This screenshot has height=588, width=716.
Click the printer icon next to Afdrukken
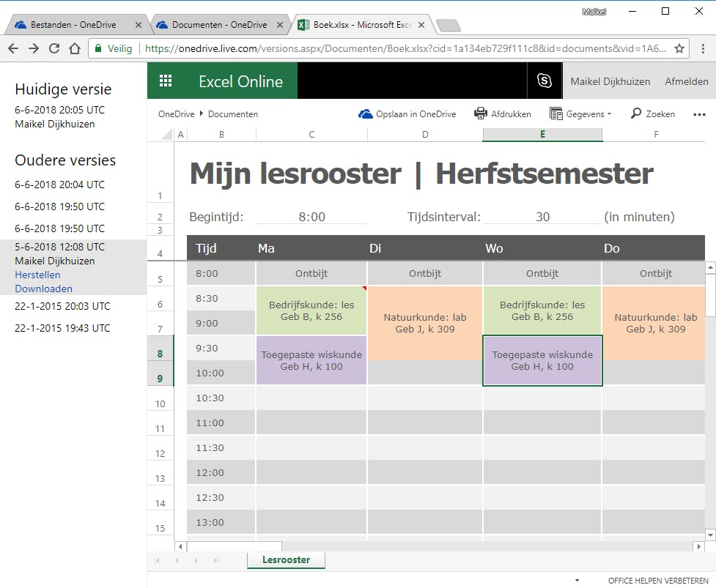480,113
